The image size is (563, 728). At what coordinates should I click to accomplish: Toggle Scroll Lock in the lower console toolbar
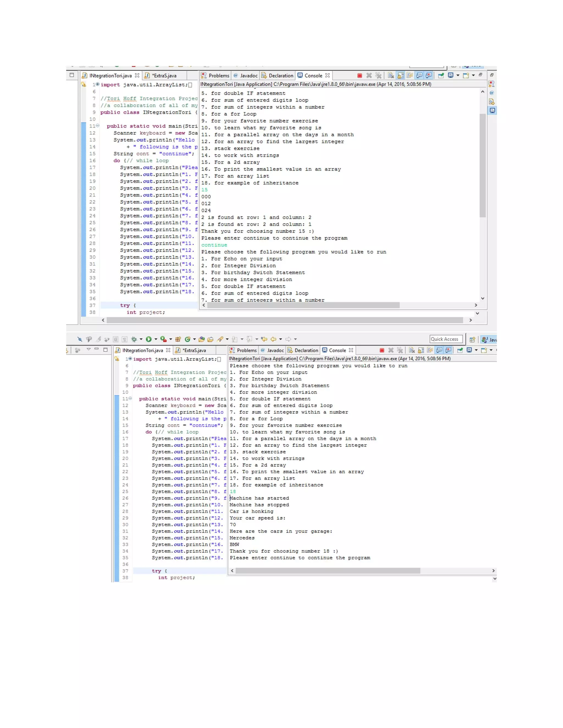point(421,350)
